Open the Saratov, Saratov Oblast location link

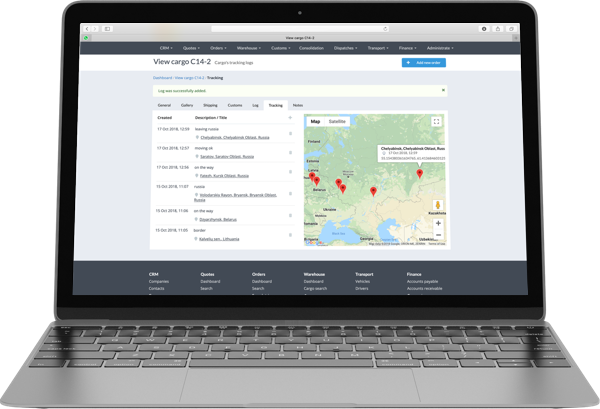(x=227, y=156)
